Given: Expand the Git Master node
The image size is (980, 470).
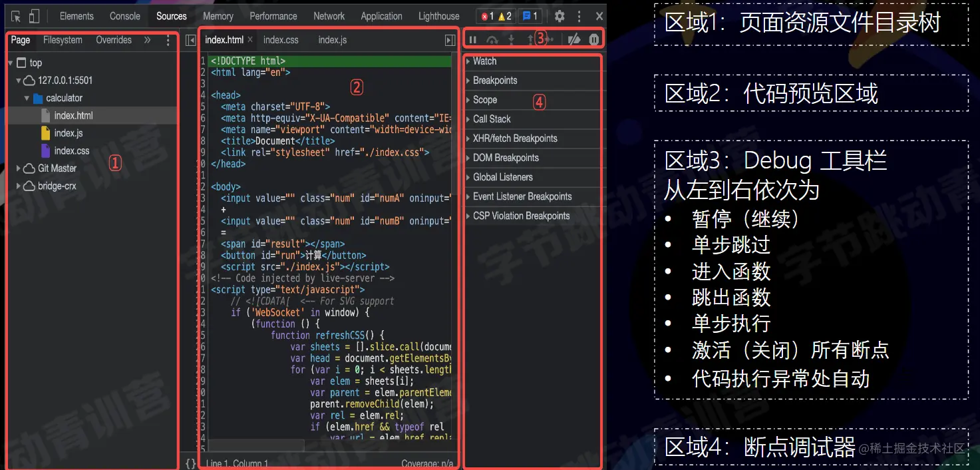Looking at the screenshot, I should (x=19, y=168).
